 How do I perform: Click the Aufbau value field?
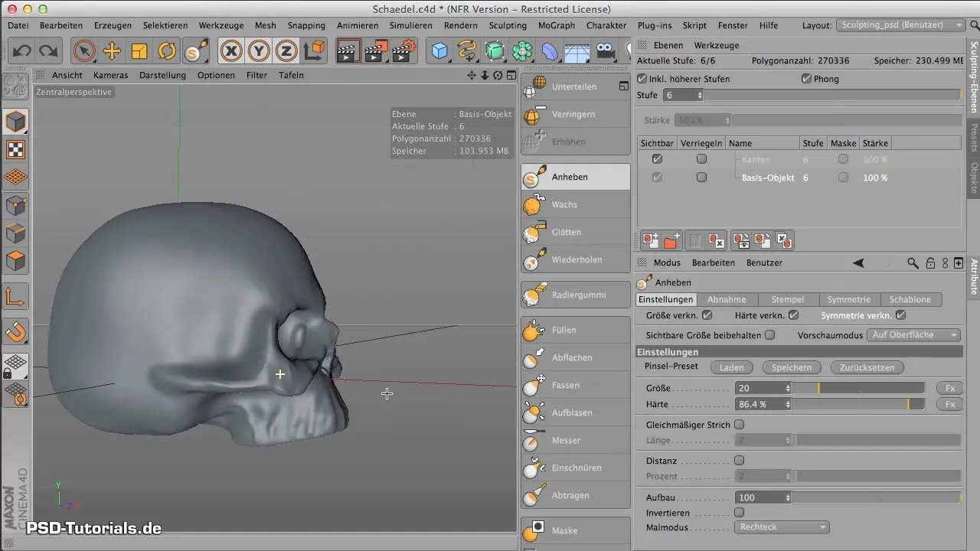[759, 497]
